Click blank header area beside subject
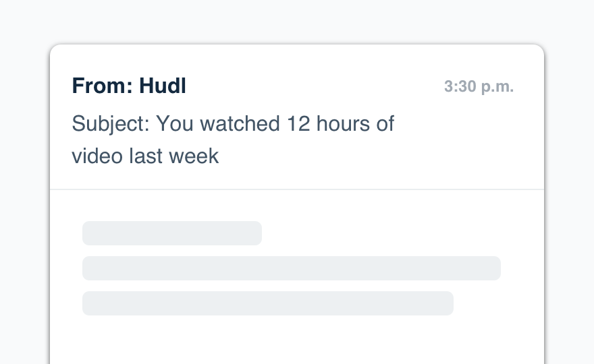594x364 pixels. 466,142
